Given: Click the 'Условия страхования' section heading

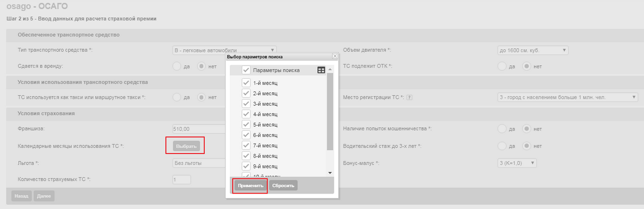Looking at the screenshot, I should [46, 113].
